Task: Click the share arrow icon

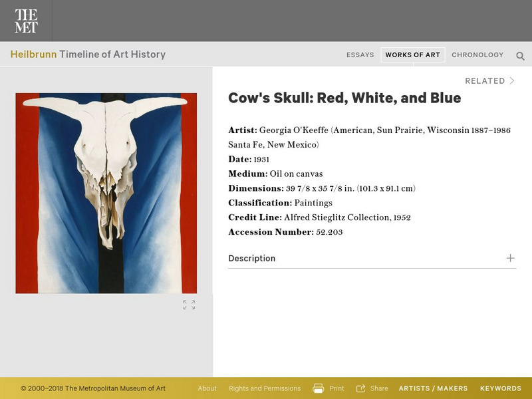Action: [x=360, y=388]
